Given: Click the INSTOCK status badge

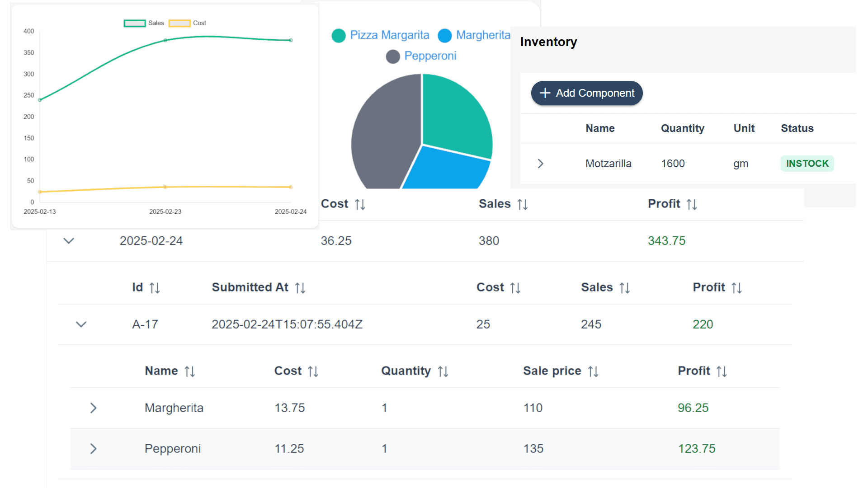Looking at the screenshot, I should click(807, 164).
